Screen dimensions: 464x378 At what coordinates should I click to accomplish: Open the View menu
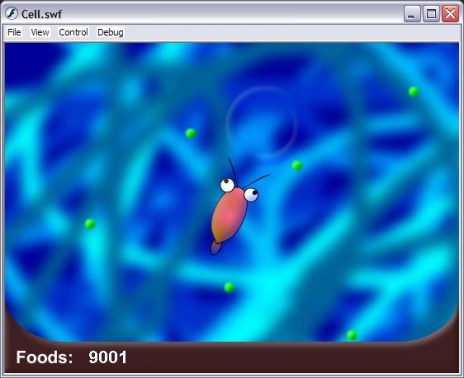40,32
